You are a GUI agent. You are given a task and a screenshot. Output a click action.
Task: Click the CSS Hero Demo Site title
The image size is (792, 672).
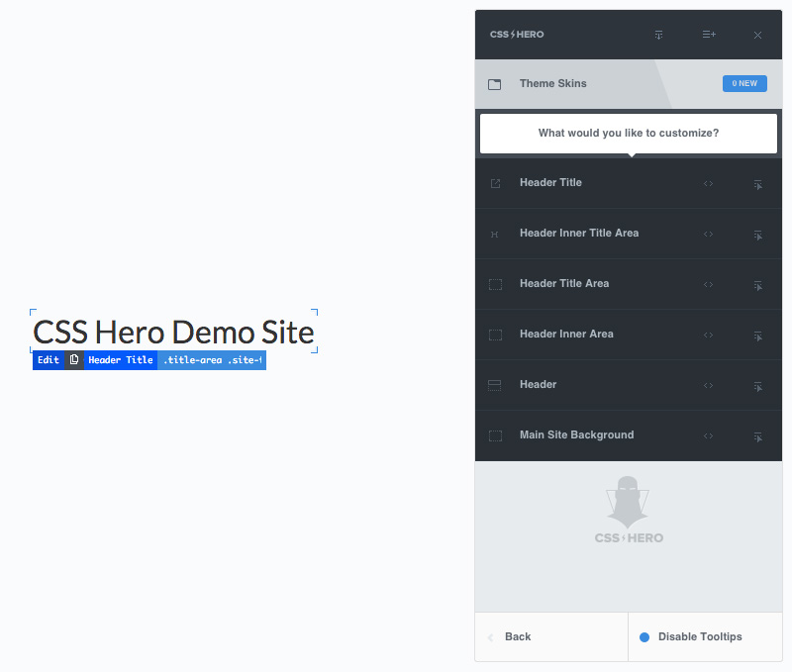(x=173, y=333)
